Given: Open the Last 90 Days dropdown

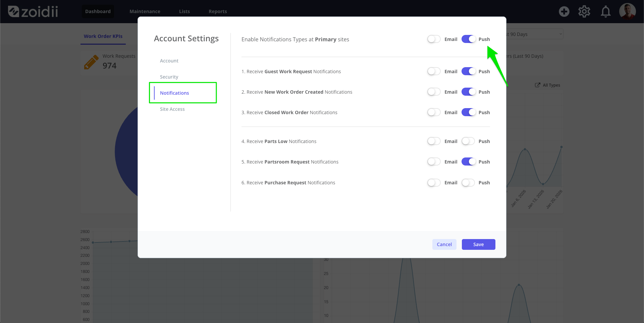Looking at the screenshot, I should [x=535, y=34].
